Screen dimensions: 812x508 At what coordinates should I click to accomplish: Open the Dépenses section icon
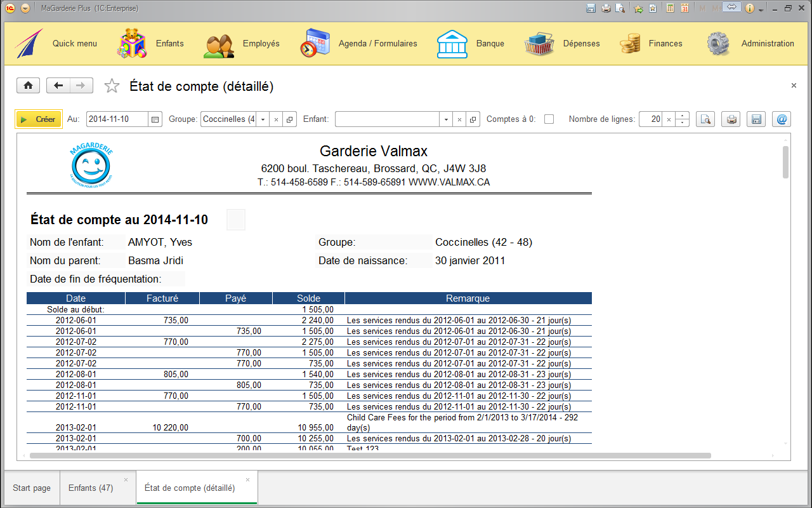539,43
